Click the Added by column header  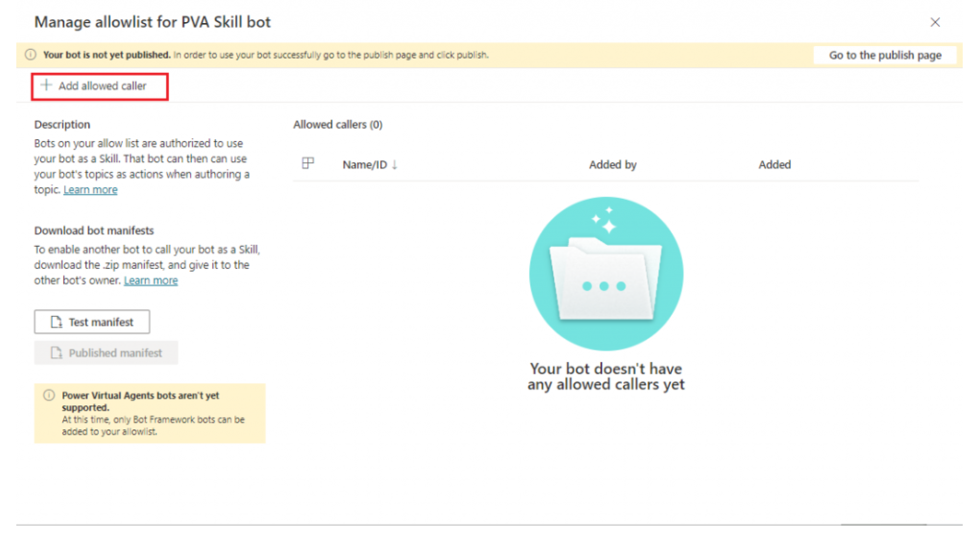(613, 164)
